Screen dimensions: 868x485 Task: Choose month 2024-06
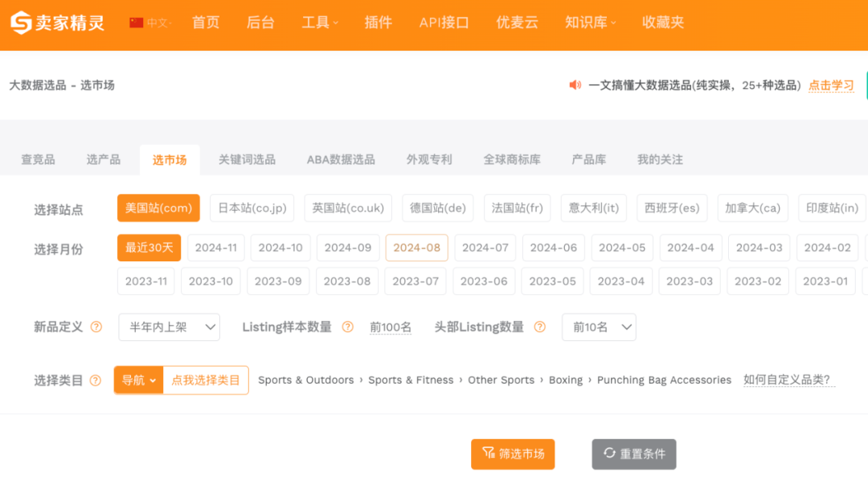pyautogui.click(x=554, y=248)
